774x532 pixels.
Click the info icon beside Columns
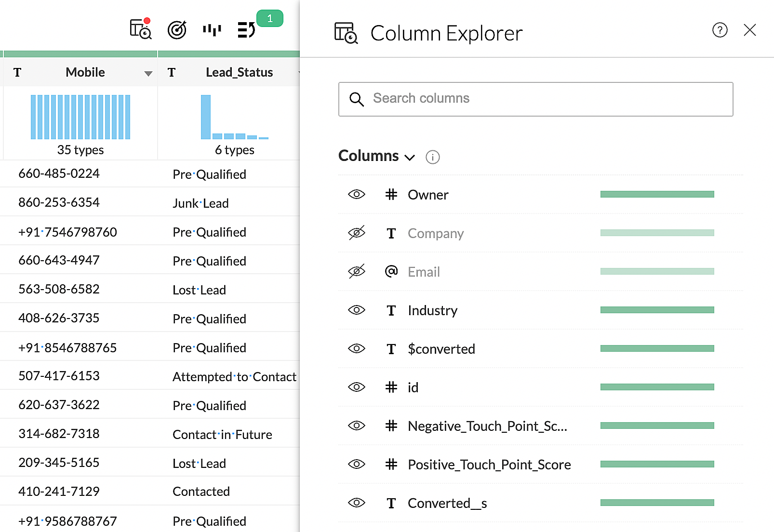pyautogui.click(x=432, y=157)
